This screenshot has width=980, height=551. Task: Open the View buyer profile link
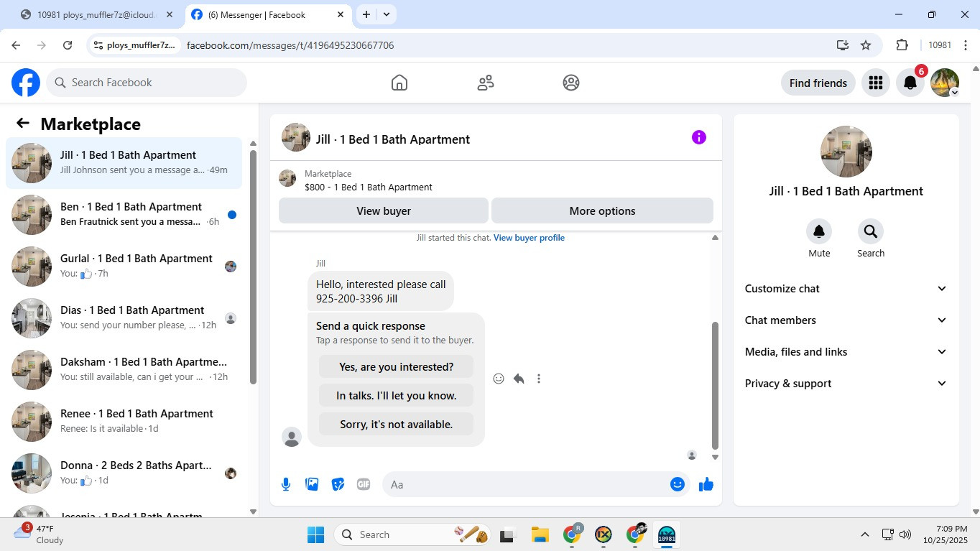pos(529,238)
